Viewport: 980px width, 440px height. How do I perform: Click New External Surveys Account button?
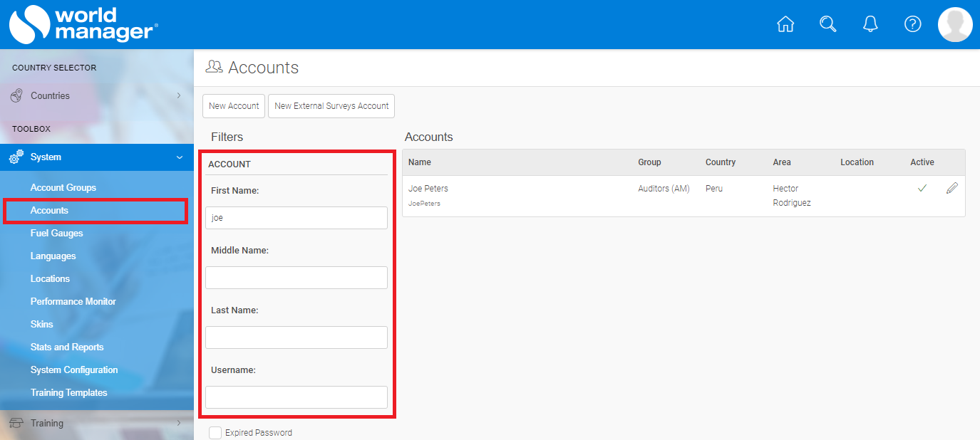point(331,106)
